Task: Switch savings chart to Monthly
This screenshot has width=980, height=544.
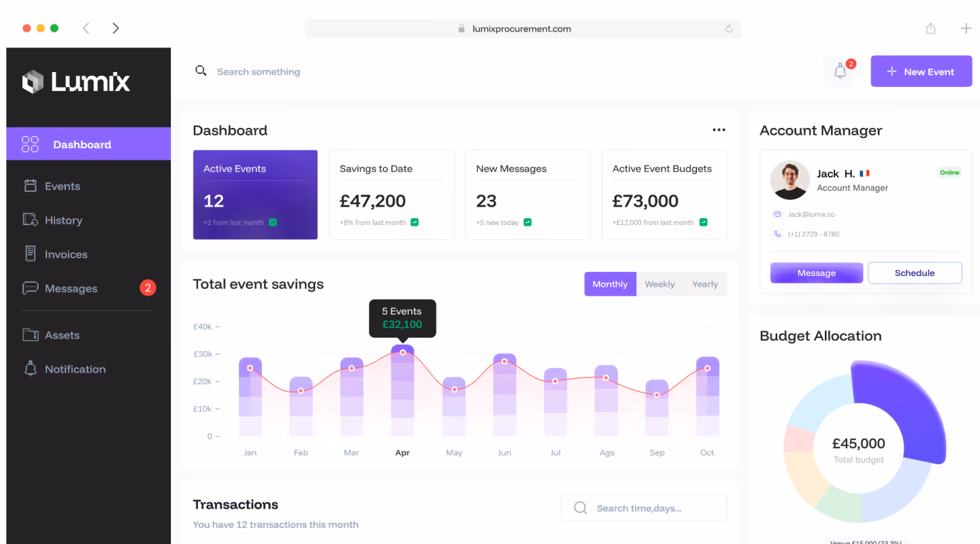Action: coord(610,284)
